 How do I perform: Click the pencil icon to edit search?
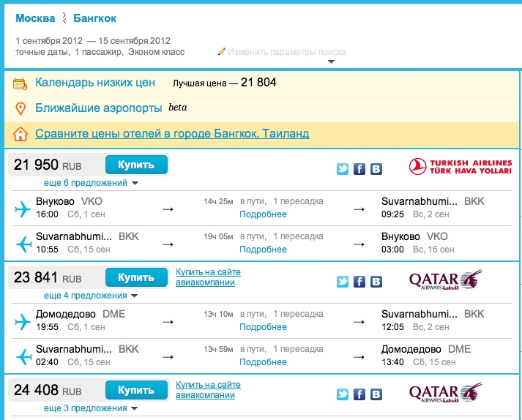coord(221,51)
